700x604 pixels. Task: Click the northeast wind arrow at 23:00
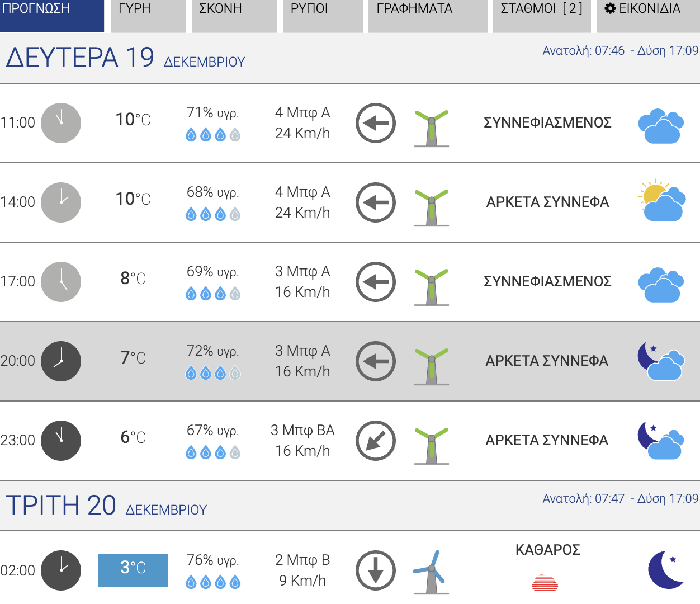(376, 441)
